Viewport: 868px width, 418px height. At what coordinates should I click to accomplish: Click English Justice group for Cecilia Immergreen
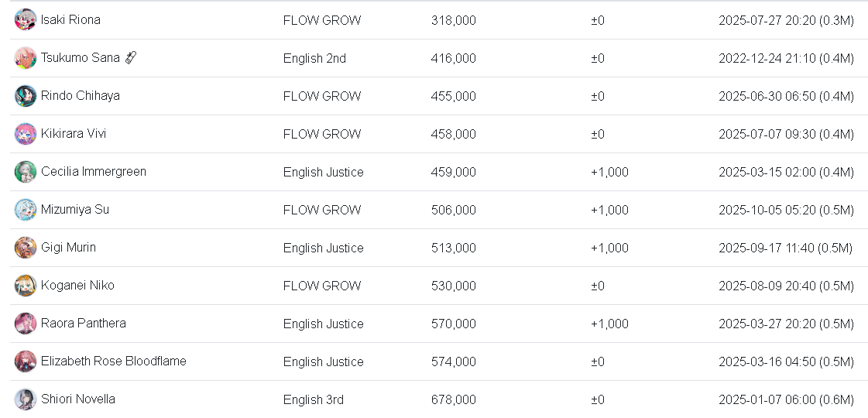pos(323,172)
